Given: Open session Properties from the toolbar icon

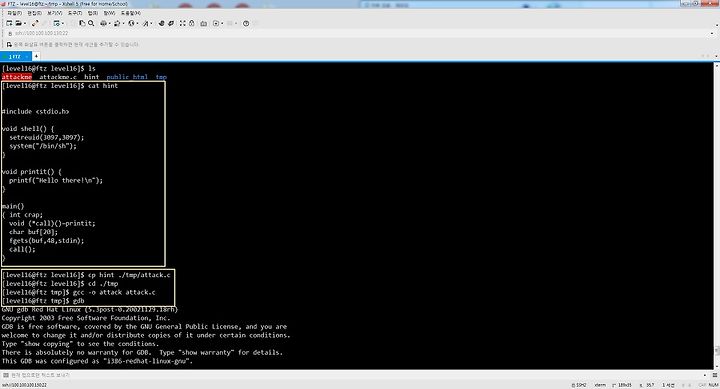Looking at the screenshot, I should pos(56,23).
